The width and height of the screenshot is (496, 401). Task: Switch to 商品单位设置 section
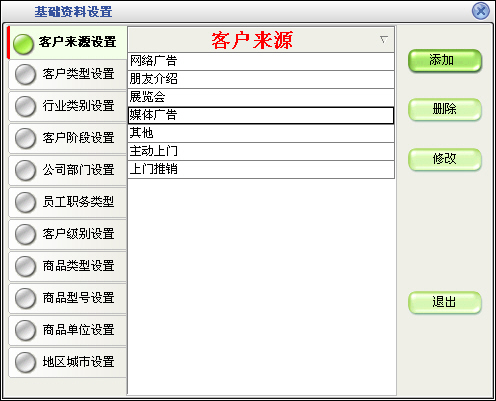click(67, 330)
